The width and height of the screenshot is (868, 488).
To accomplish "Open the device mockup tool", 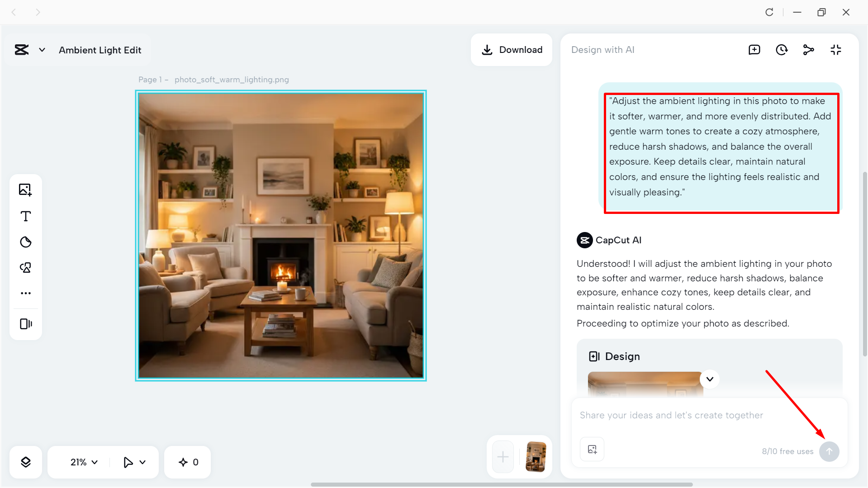I will [26, 323].
